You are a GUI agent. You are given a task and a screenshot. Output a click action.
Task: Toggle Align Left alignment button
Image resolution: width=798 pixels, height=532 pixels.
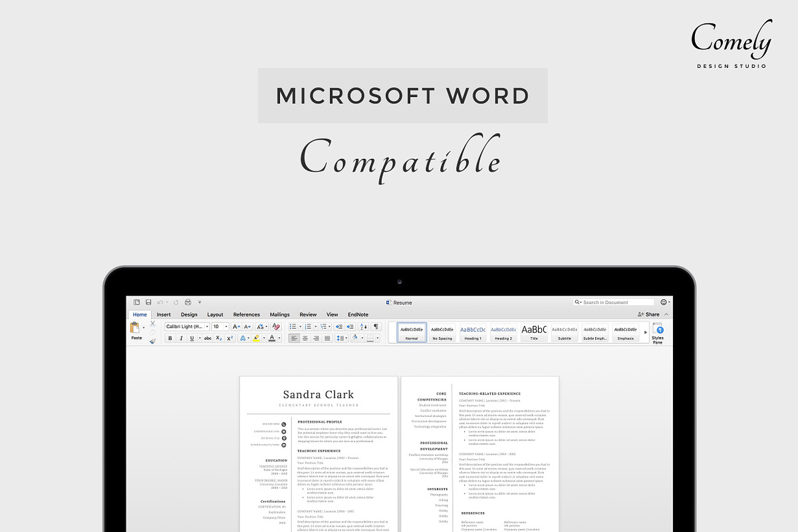click(x=294, y=338)
